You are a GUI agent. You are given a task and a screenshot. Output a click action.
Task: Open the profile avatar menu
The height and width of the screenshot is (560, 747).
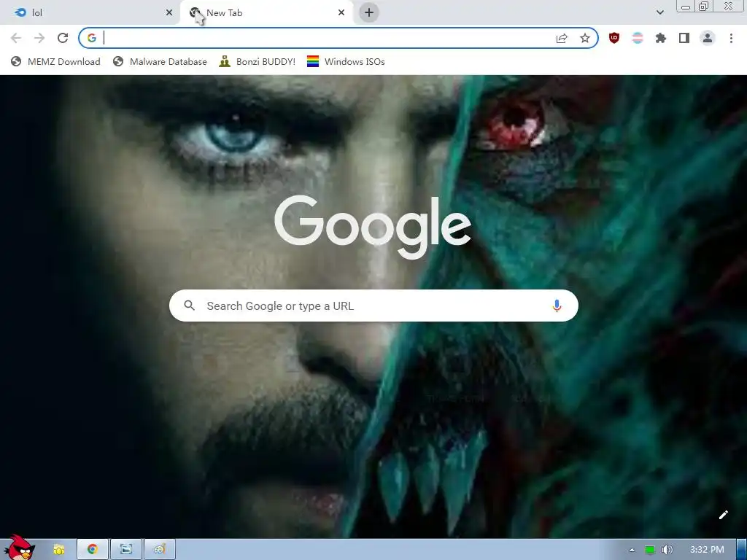(x=708, y=38)
